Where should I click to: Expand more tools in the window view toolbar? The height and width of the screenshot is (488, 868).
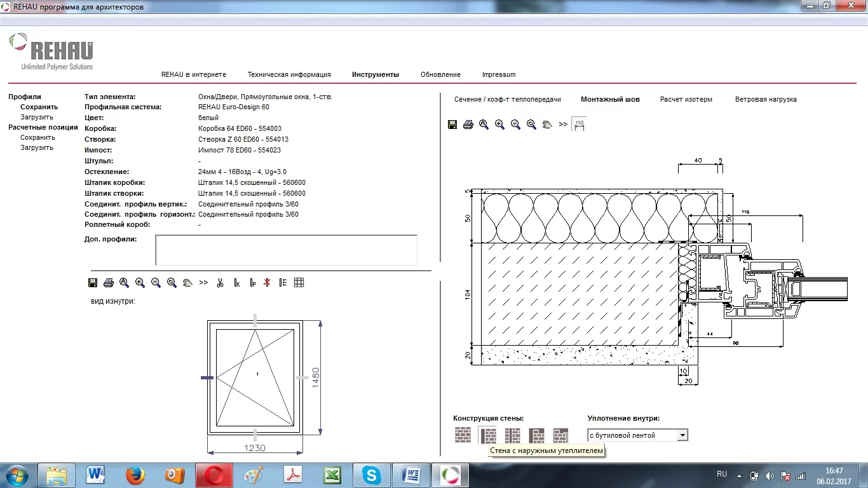click(x=203, y=283)
